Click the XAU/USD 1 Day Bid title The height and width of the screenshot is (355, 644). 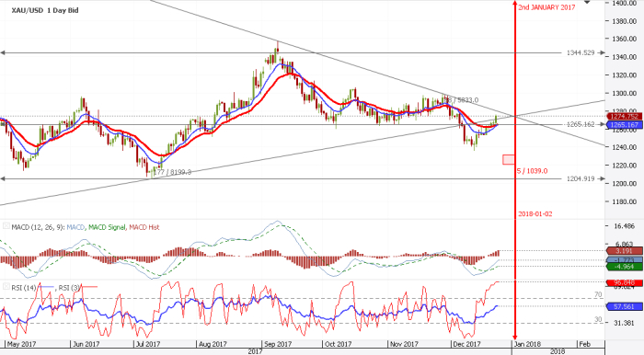tap(45, 10)
